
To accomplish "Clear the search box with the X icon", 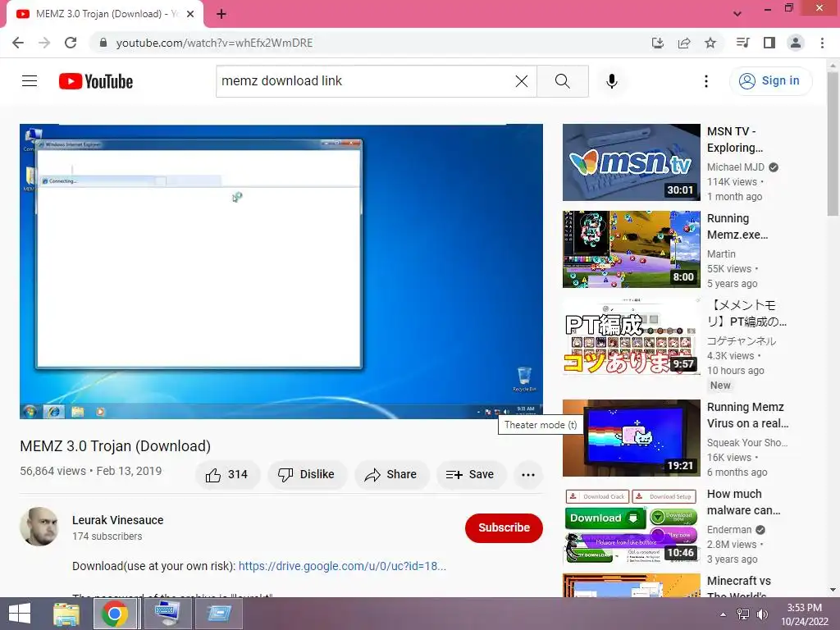I will click(x=521, y=81).
